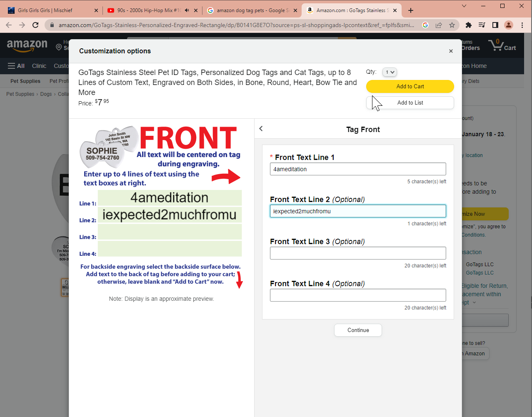The image size is (532, 417).
Task: Click the Continue button
Action: tap(358, 330)
